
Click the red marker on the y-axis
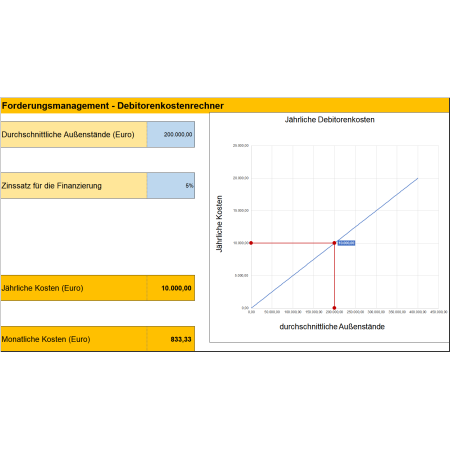point(251,243)
